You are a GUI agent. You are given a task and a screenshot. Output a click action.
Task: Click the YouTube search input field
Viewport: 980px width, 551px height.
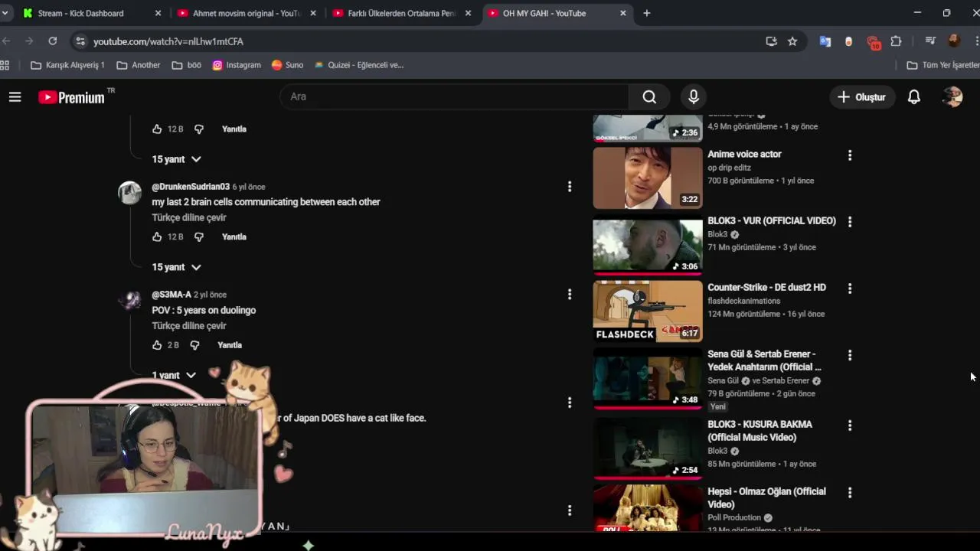tap(455, 96)
